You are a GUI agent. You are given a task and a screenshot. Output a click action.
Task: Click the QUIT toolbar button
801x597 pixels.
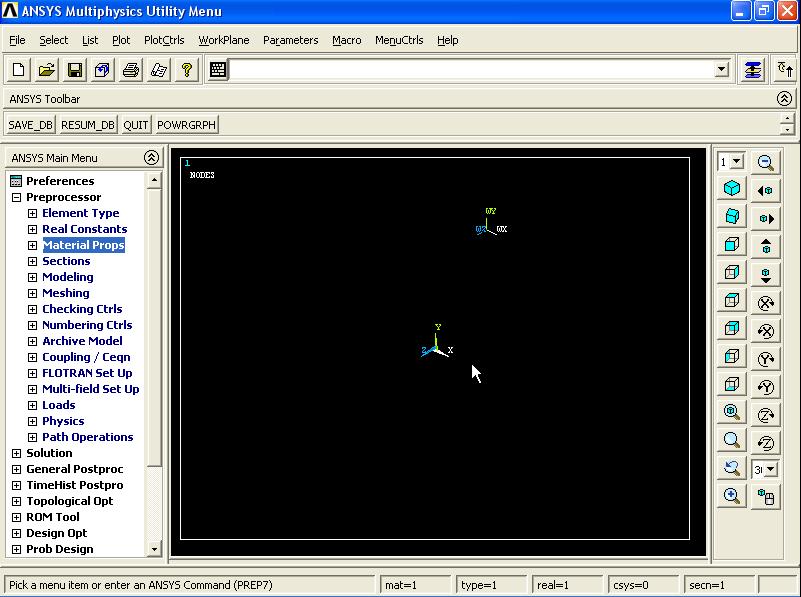tap(136, 125)
